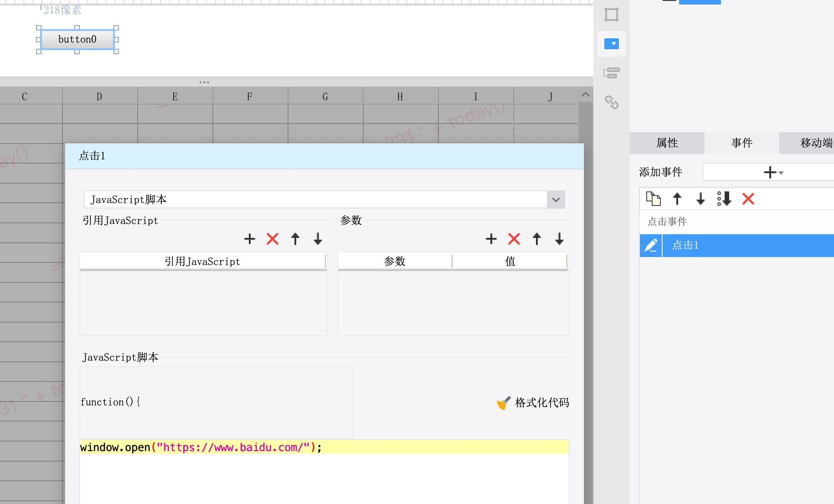This screenshot has height=504, width=834.
Task: Select the blue dropdown widget icon
Action: point(612,44)
